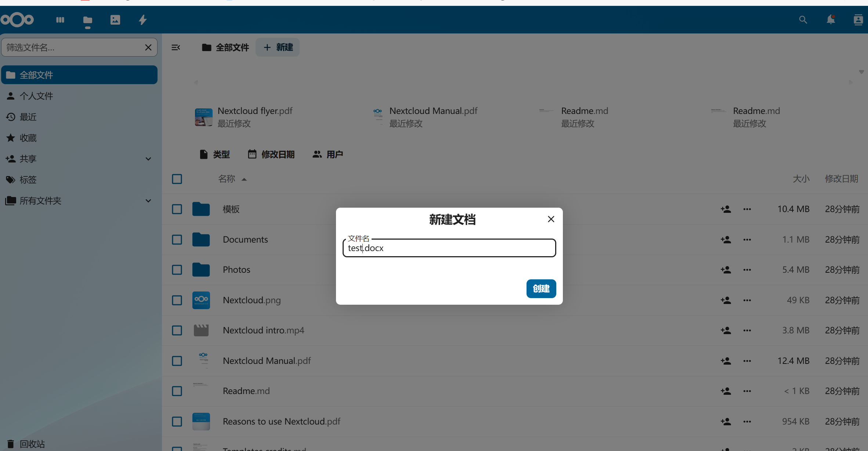Open the 类型 filter dropdown
The width and height of the screenshot is (868, 451).
tap(215, 154)
